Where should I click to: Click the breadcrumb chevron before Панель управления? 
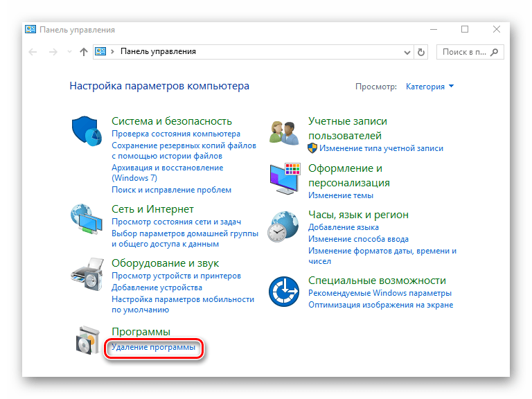[x=112, y=51]
